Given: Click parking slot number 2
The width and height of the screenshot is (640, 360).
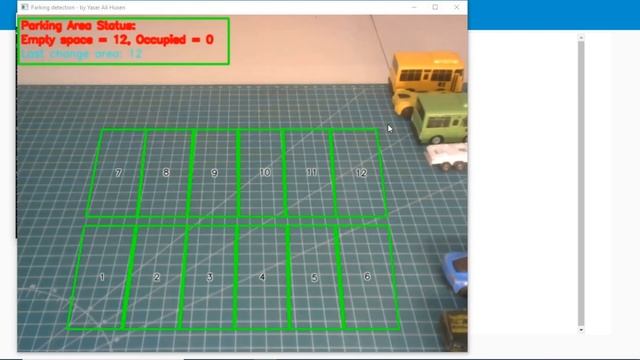Looking at the screenshot, I should 157,277.
